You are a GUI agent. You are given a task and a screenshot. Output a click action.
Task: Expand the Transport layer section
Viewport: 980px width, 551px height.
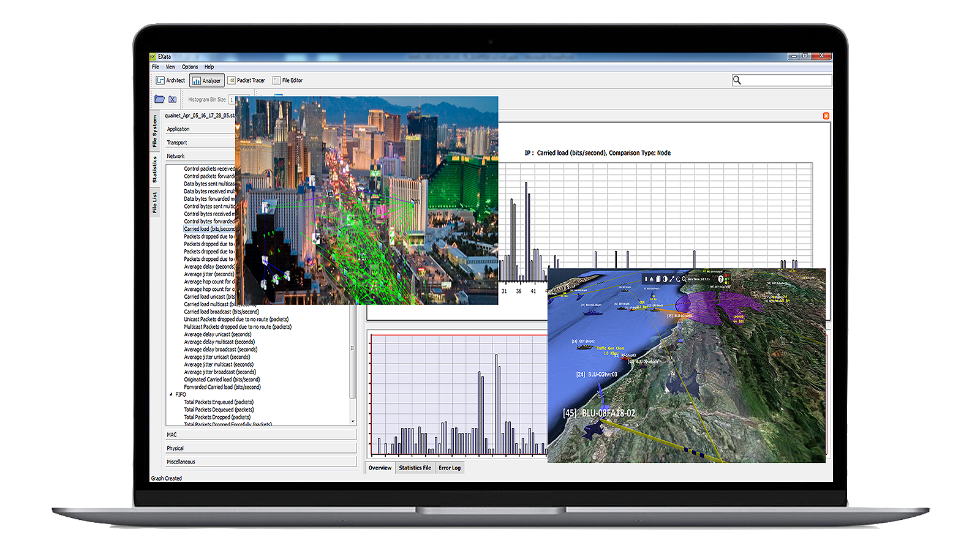pos(200,143)
